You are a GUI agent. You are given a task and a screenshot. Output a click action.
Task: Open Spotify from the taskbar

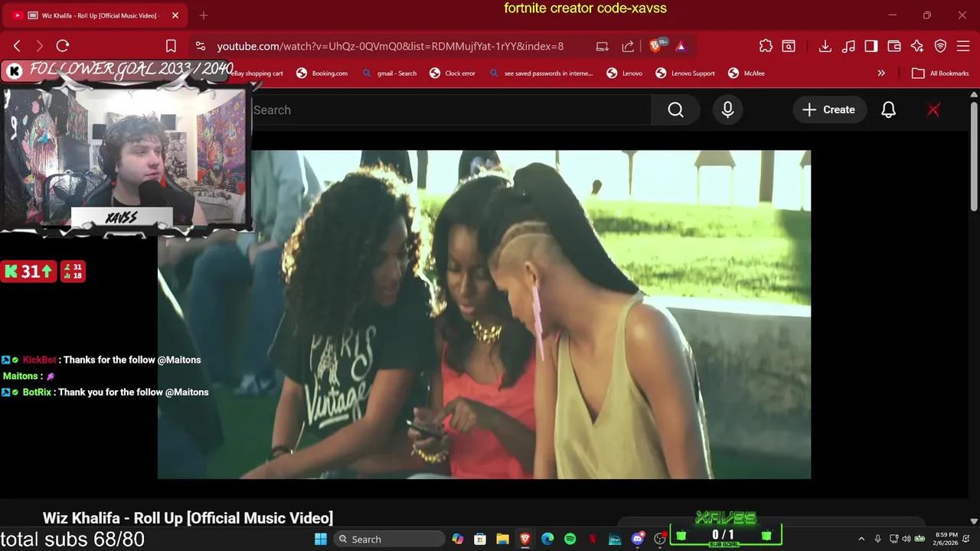[x=570, y=540]
